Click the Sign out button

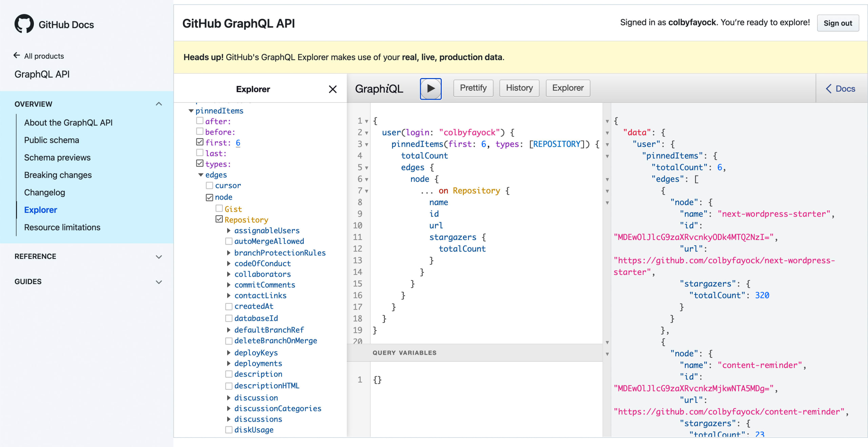[x=837, y=23]
